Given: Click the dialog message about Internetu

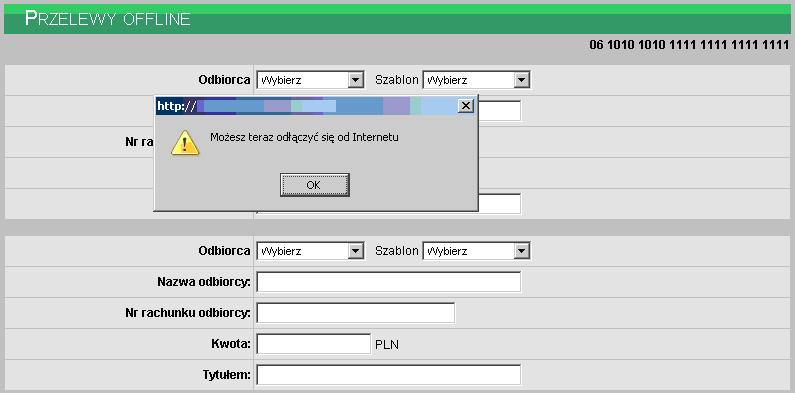Looking at the screenshot, I should [304, 137].
